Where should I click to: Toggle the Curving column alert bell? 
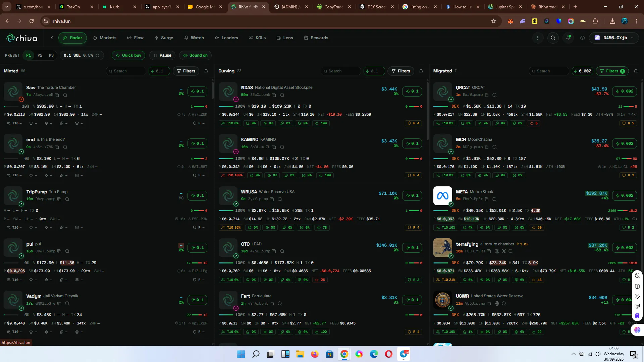(421, 71)
